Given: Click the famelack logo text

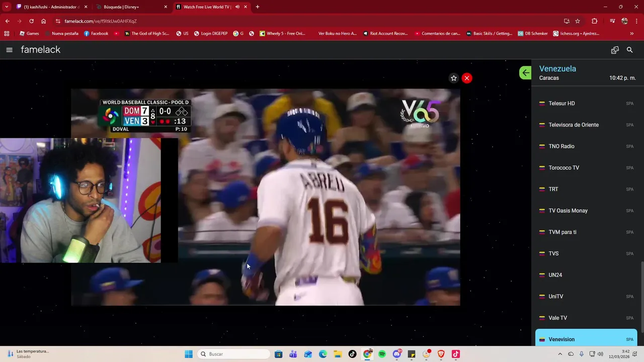Looking at the screenshot, I should click(x=41, y=50).
